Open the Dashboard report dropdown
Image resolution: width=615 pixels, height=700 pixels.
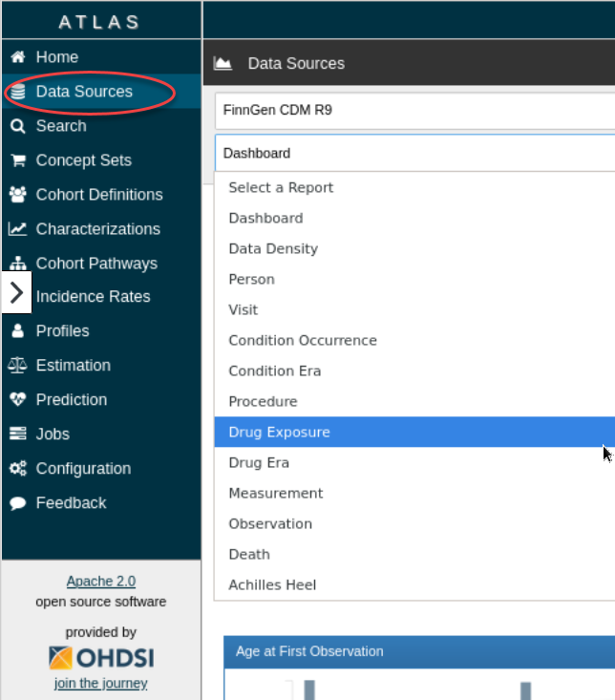pyautogui.click(x=414, y=153)
